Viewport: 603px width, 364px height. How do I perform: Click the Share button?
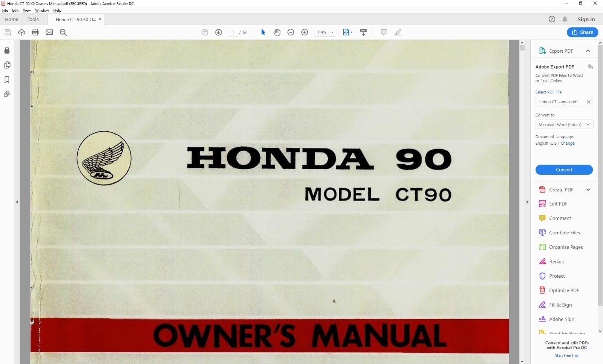tap(582, 32)
